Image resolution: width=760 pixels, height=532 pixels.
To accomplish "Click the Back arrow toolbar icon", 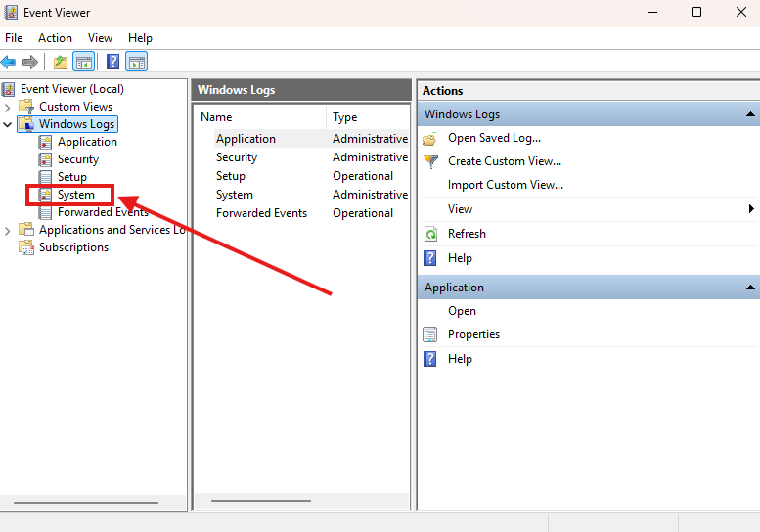I will pos(8,62).
